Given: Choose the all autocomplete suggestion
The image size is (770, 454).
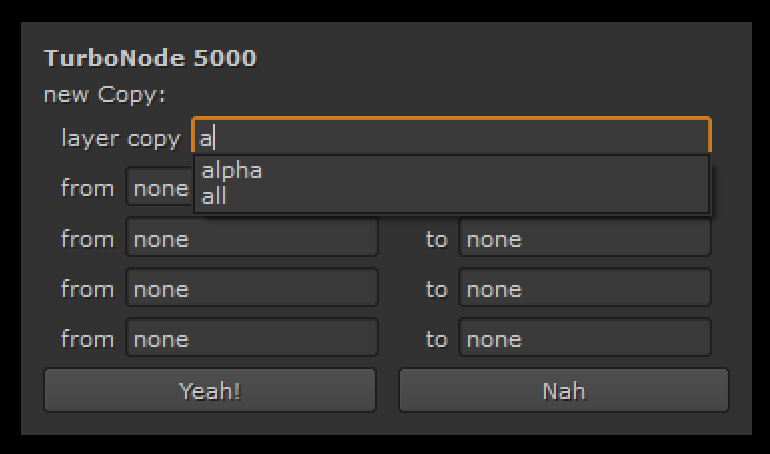Looking at the screenshot, I should pyautogui.click(x=214, y=196).
